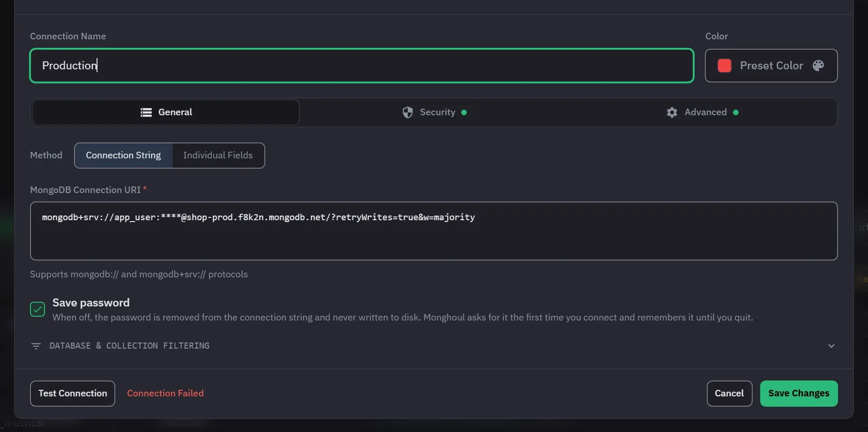Click the gear icon on Advanced tab
868x432 pixels.
(672, 112)
